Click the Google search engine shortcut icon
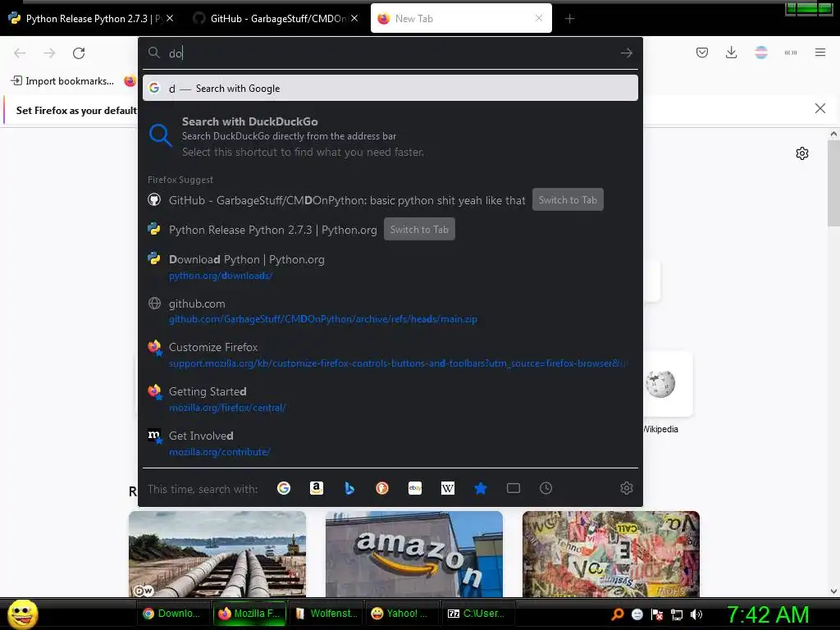The height and width of the screenshot is (630, 840). (283, 488)
